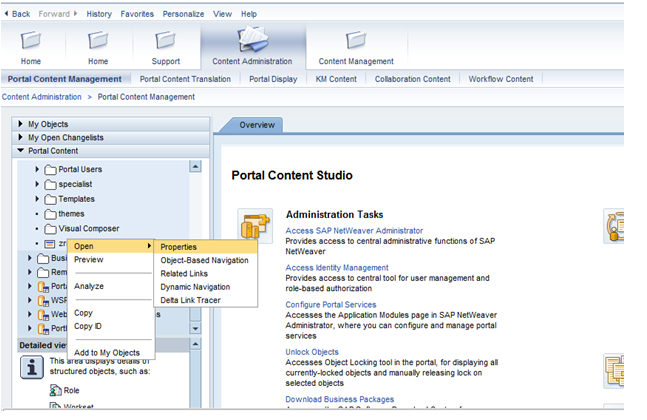Click Configure Portal Services link
This screenshot has height=420, width=647.
coord(331,304)
